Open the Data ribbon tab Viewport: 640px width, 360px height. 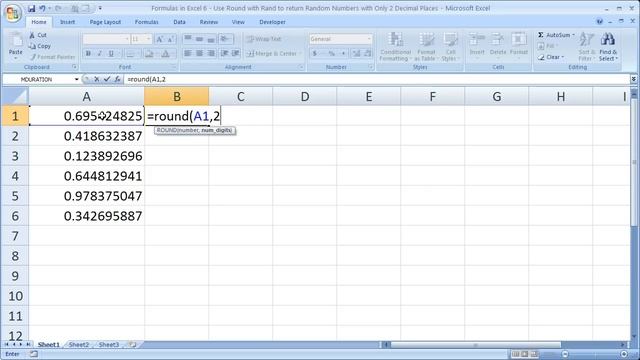179,22
